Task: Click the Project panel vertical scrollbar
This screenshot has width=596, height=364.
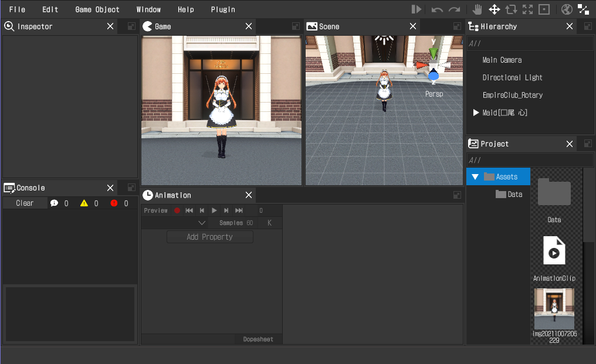Action: pyautogui.click(x=588, y=205)
